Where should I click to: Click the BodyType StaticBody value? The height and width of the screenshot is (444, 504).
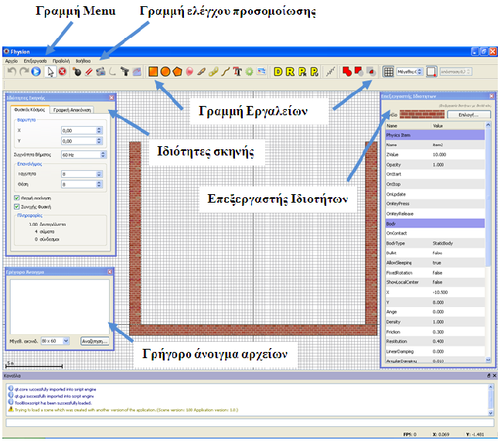coord(443,243)
